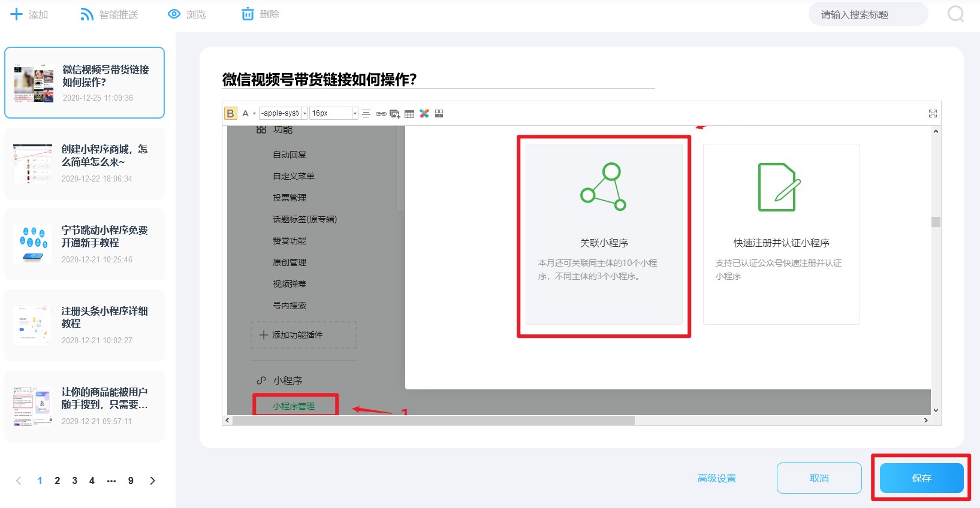Go to next page arrow

152,480
